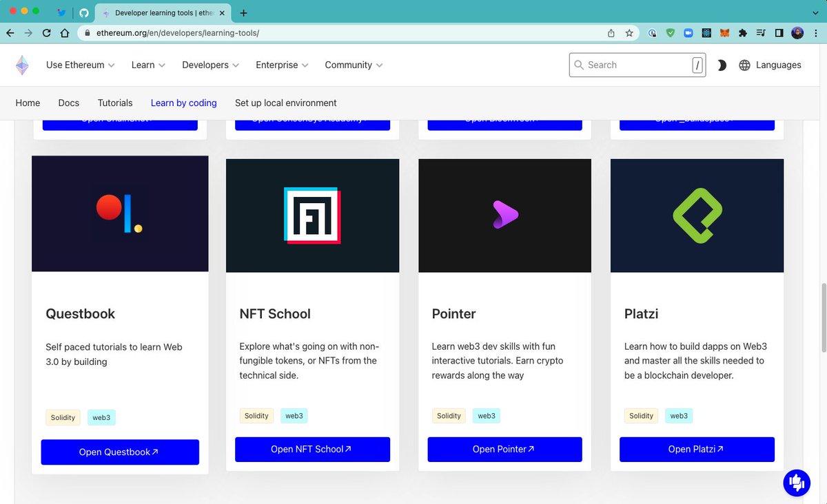This screenshot has height=504, width=827.
Task: Click the Questbook logo image
Action: click(x=120, y=213)
